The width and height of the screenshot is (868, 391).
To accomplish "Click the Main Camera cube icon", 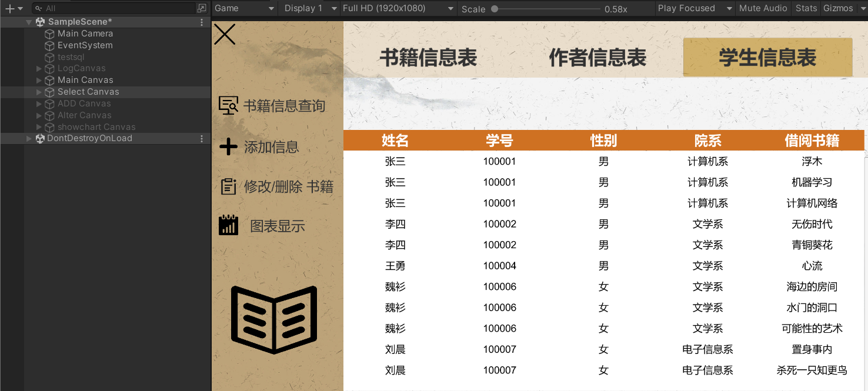I will (50, 34).
